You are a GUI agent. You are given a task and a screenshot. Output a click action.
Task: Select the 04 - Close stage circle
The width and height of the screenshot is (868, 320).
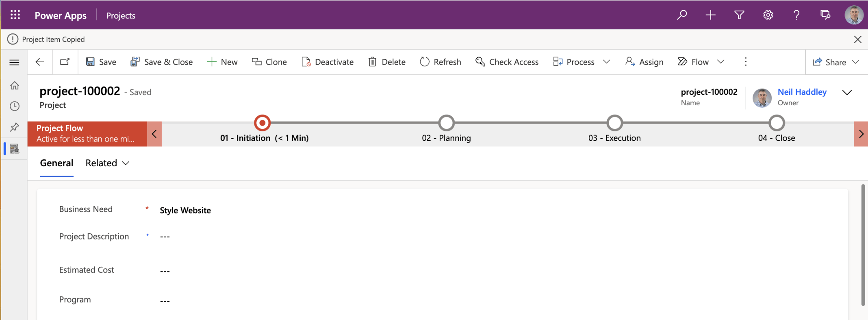pyautogui.click(x=777, y=123)
